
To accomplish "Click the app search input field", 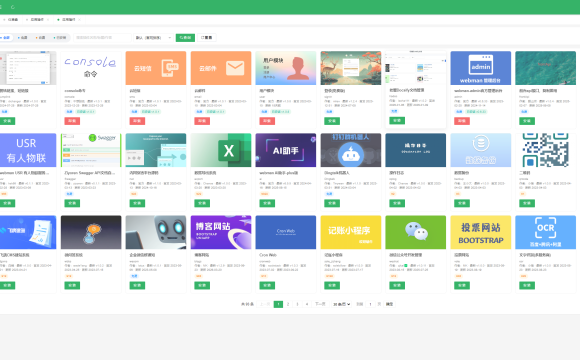I will (102, 37).
